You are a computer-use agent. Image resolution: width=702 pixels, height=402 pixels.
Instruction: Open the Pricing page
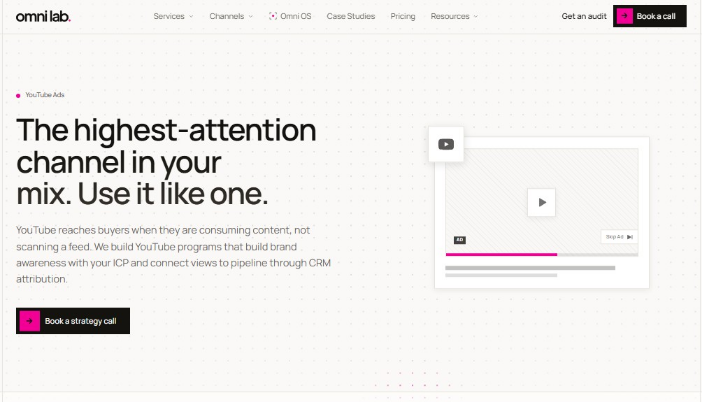402,16
